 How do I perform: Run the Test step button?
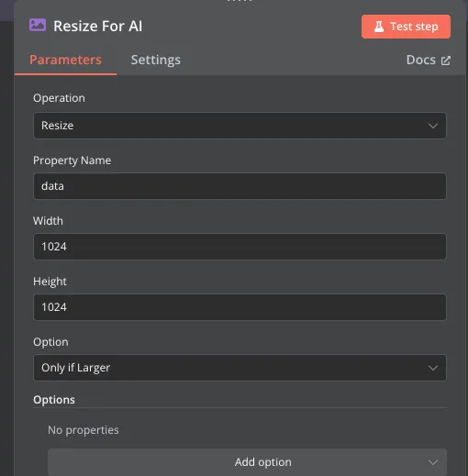tap(406, 27)
